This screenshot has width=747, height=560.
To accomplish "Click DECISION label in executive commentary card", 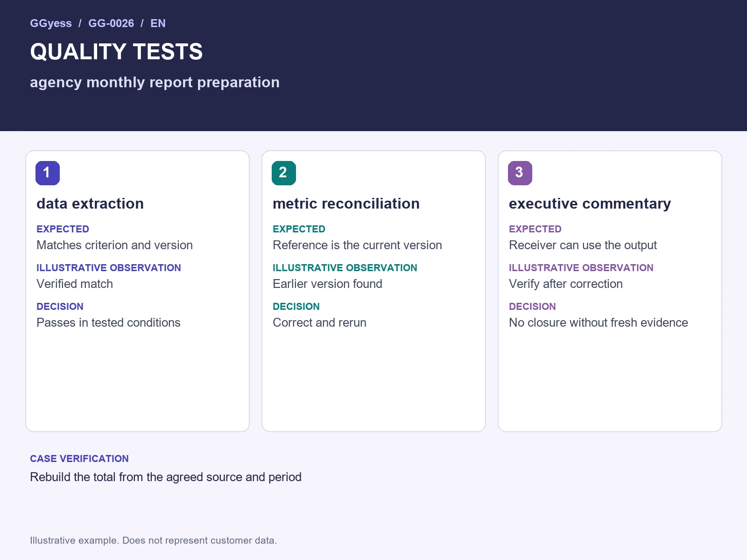I will click(x=532, y=307).
